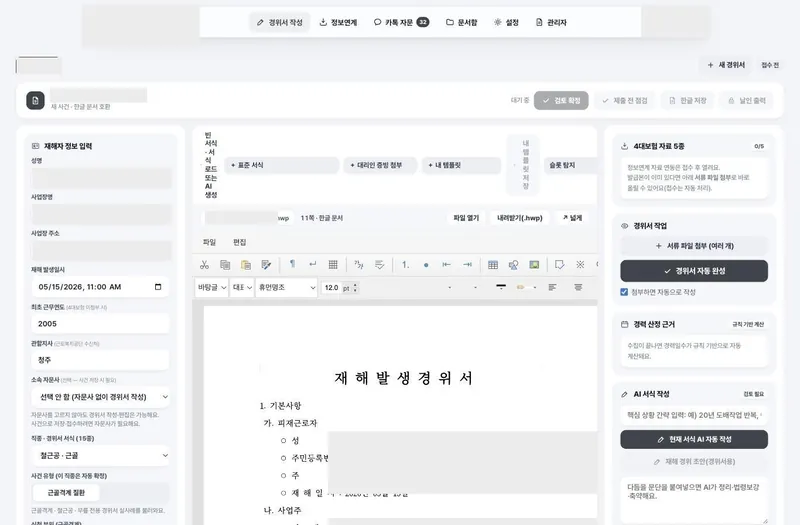Viewport: 800px width, 525px height.
Task: Click the memo note icon in toolbar
Action: (560, 264)
